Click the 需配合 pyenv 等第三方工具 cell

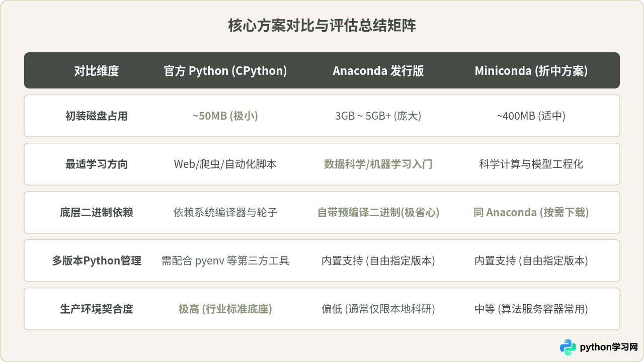click(225, 261)
